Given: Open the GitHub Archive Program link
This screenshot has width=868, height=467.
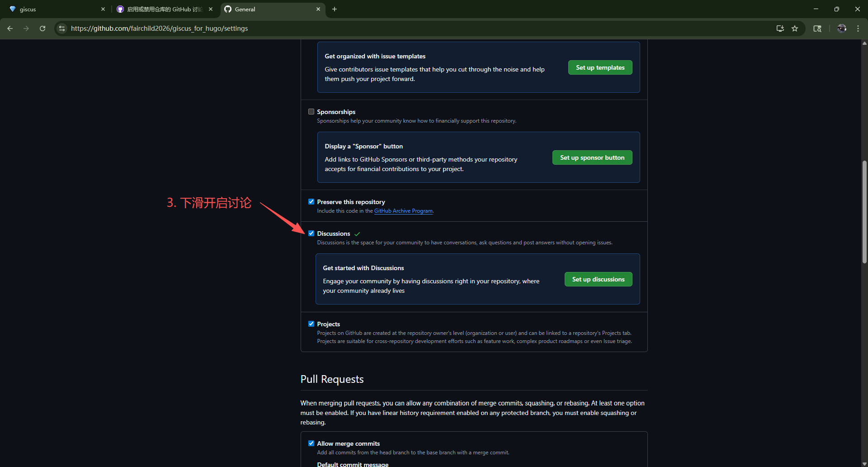Looking at the screenshot, I should 403,211.
